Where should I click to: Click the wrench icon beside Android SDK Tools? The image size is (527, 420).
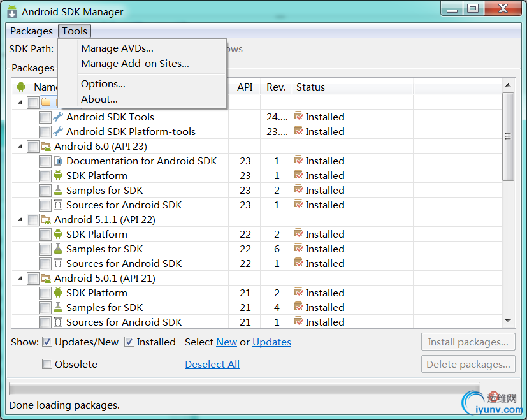(x=58, y=117)
